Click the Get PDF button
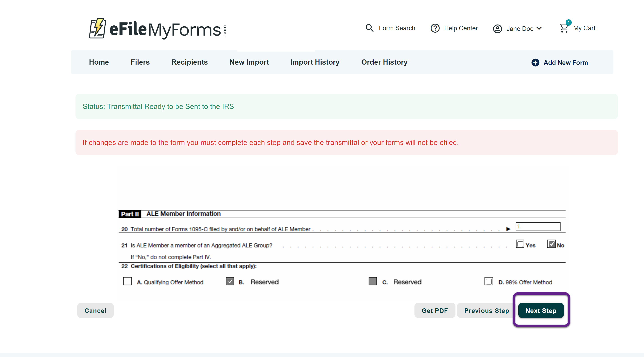 click(435, 311)
